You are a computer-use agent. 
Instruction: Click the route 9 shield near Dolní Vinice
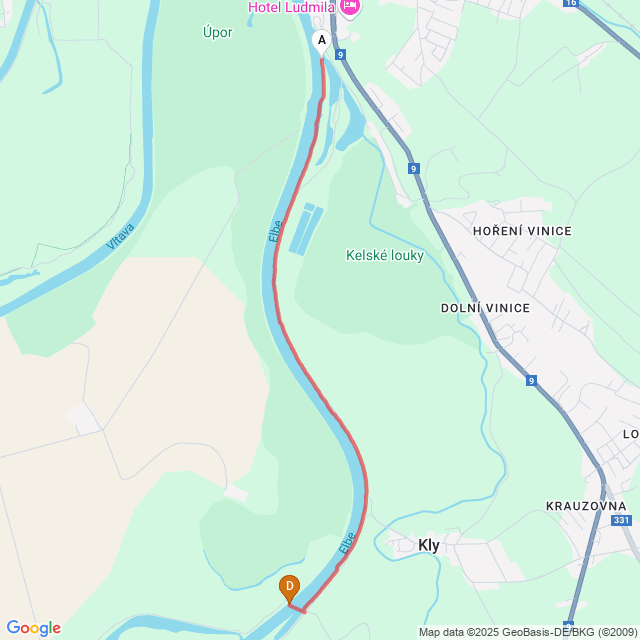[x=531, y=381]
